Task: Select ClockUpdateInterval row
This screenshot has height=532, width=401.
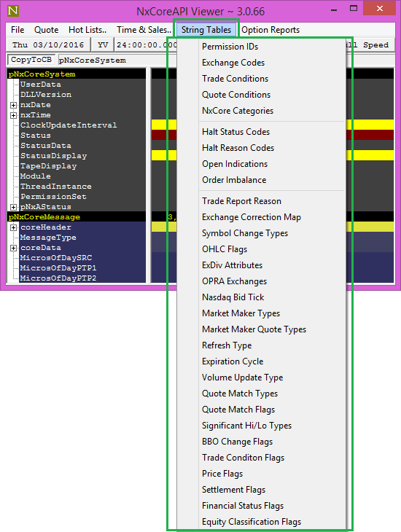Action: (69, 125)
